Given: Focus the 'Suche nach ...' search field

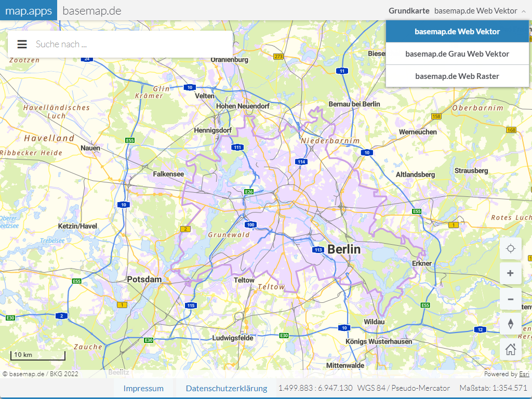Looking at the screenshot, I should (x=132, y=44).
